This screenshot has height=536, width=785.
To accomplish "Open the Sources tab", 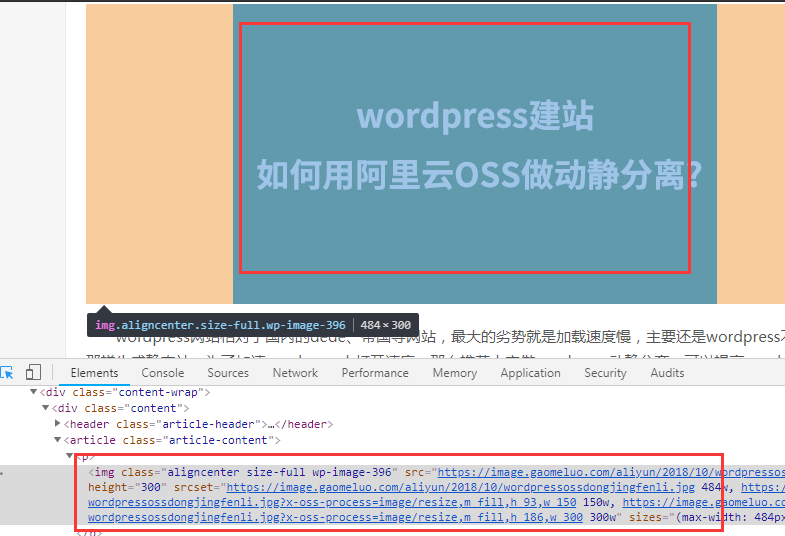I will (x=228, y=373).
